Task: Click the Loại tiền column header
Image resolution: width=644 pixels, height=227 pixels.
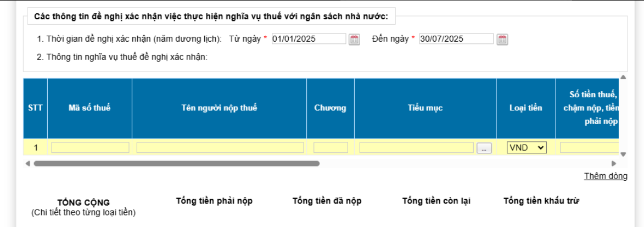Action: click(x=525, y=108)
